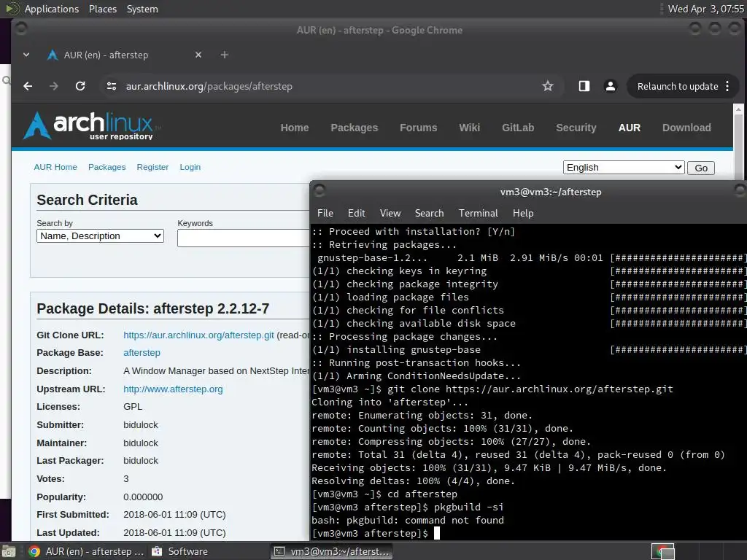Open System menu in top panel
The image size is (747, 560).
(142, 9)
